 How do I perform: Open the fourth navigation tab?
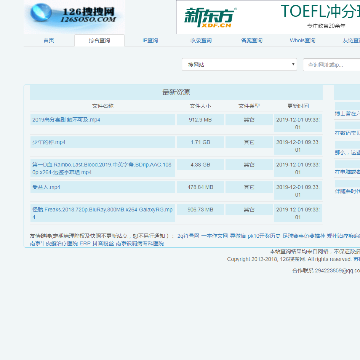pos(201,41)
